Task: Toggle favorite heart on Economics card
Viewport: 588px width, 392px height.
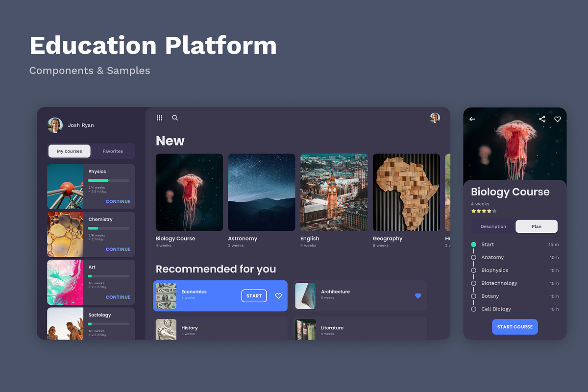Action: pyautogui.click(x=278, y=296)
